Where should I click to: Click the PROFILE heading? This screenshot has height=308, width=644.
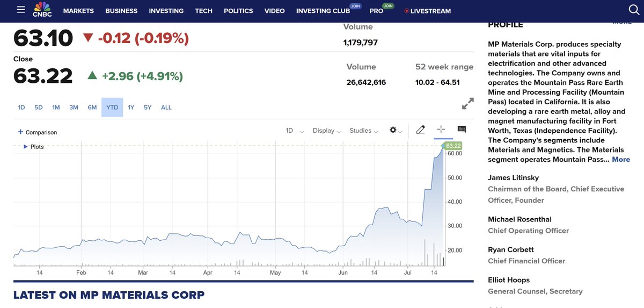click(x=506, y=25)
